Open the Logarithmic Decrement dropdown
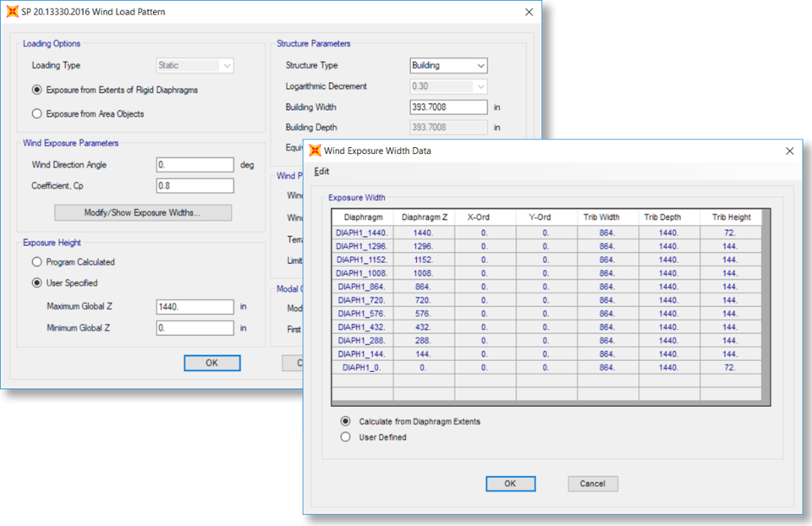The height and width of the screenshot is (526, 812). click(448, 86)
